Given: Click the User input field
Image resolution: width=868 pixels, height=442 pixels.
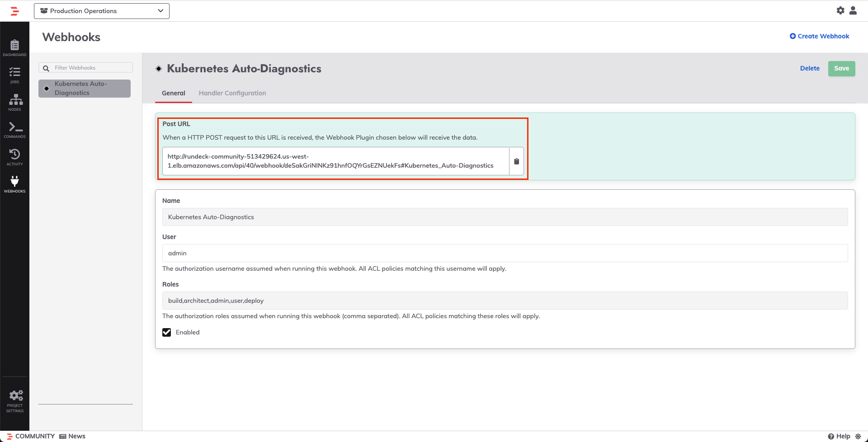Looking at the screenshot, I should [505, 253].
